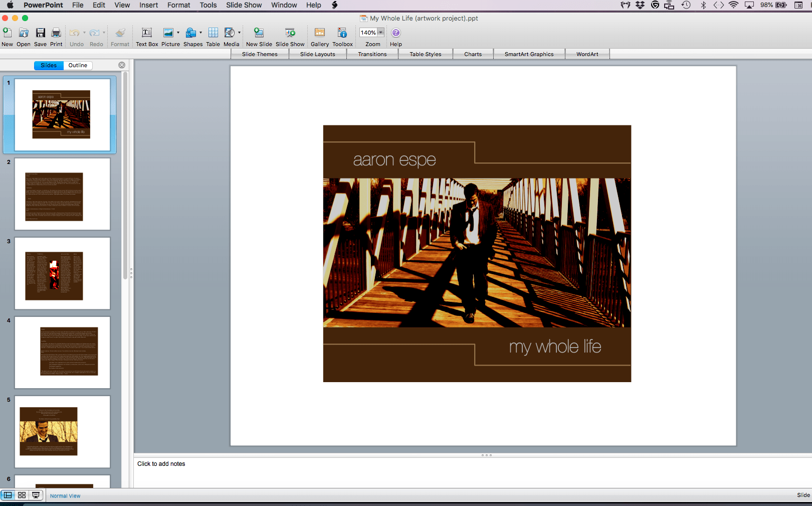Click slide show view icon in status bar

[36, 495]
